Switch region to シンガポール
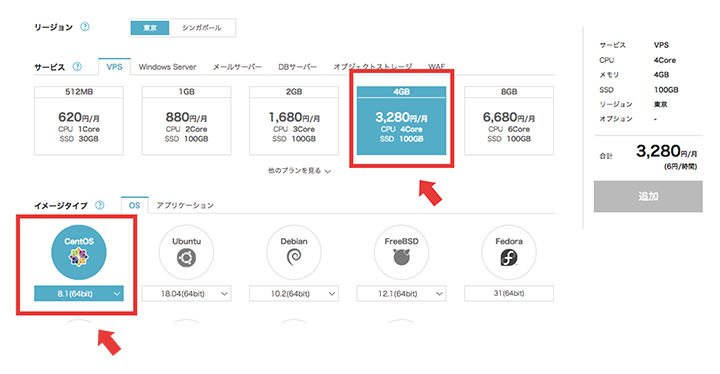Viewport: 720px width, 374px height. tap(202, 28)
